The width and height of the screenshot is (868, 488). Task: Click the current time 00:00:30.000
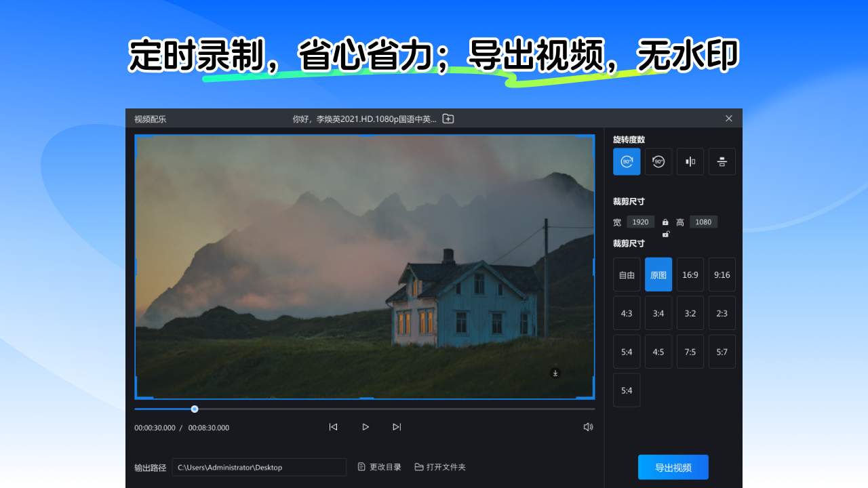click(x=155, y=428)
